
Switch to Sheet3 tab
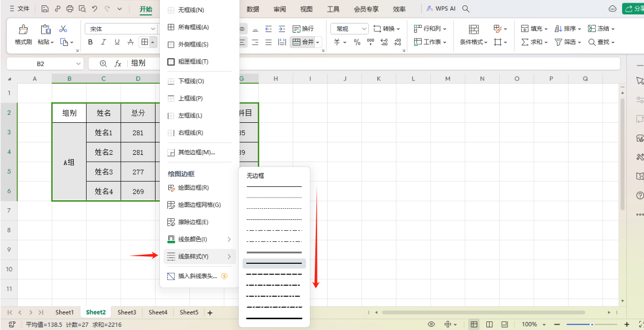click(127, 312)
